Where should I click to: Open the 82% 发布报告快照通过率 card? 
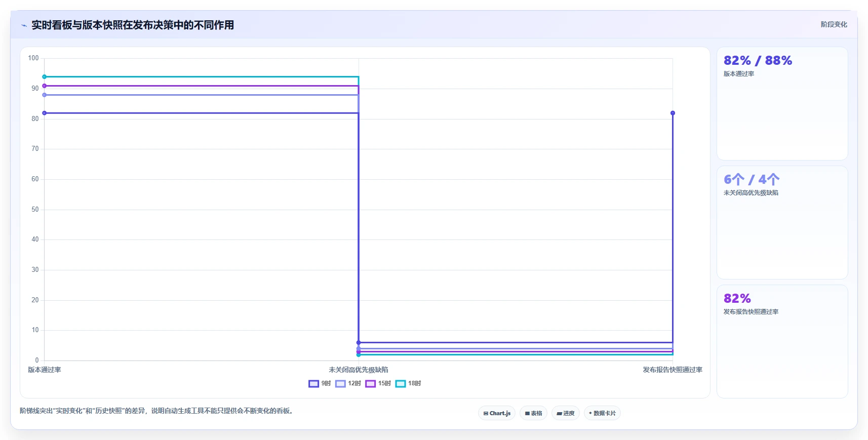click(782, 342)
